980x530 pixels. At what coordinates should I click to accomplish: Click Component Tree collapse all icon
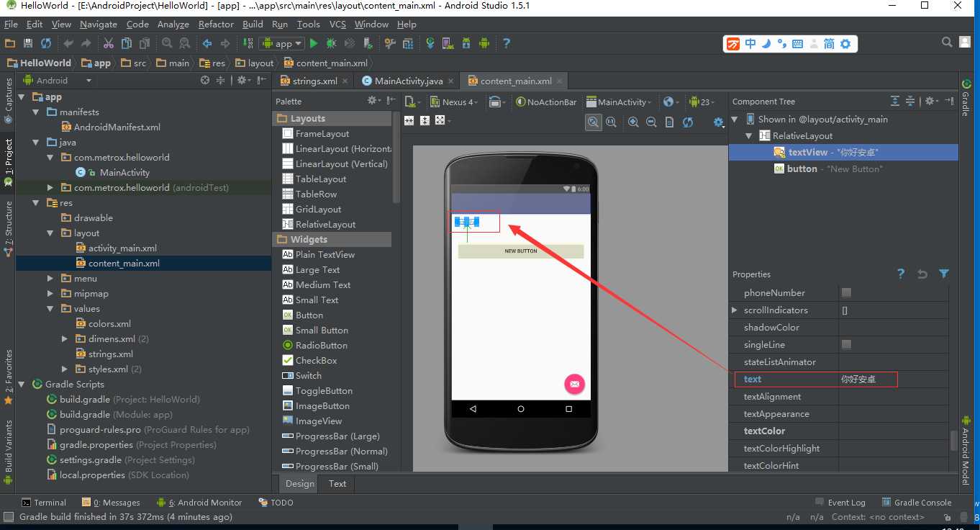tap(909, 102)
